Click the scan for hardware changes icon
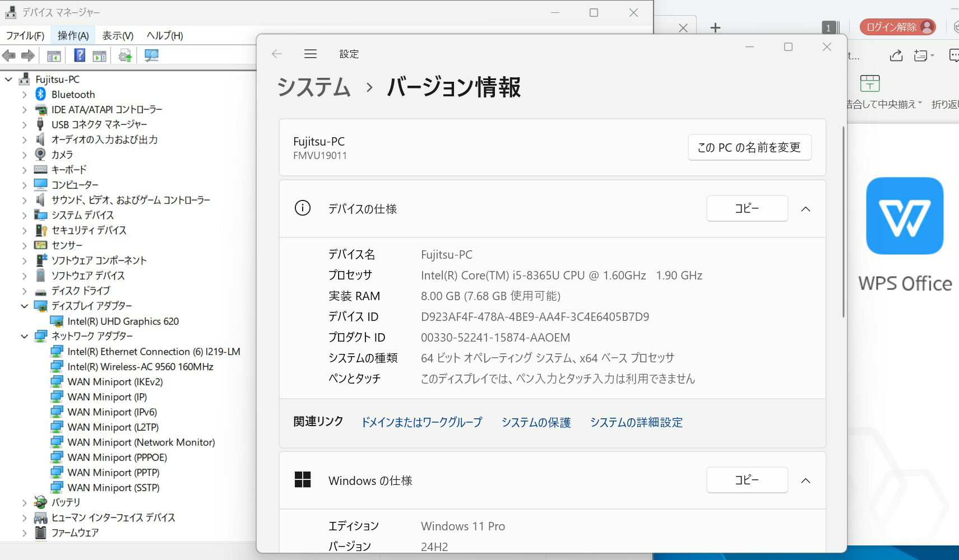 pyautogui.click(x=151, y=55)
